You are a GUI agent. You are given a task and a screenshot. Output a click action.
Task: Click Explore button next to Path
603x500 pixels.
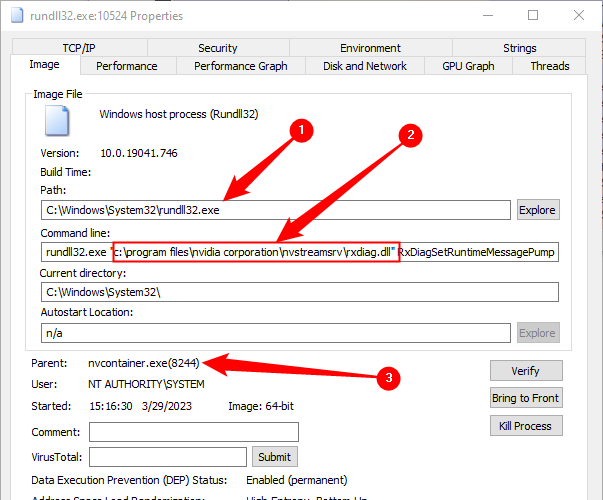coord(538,210)
